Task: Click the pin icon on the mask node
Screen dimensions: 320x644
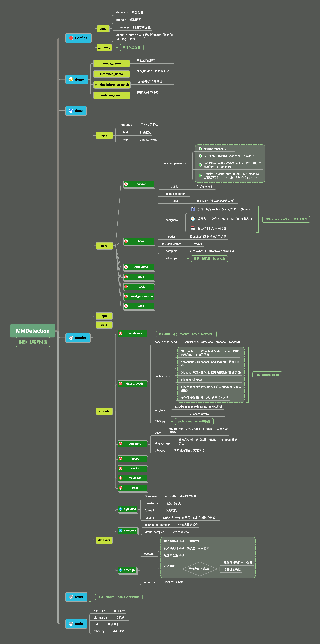Action: coord(126,287)
